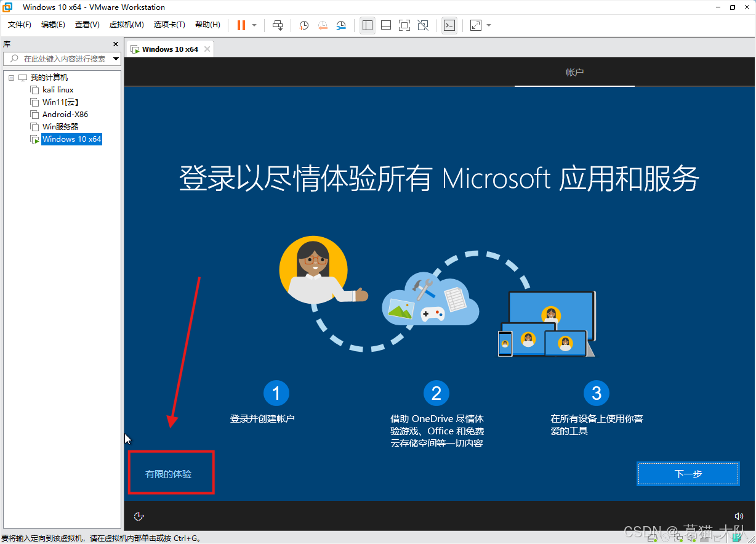Screen dimensions: 756x544
Task: Click the revert to snapshot icon
Action: (x=323, y=25)
